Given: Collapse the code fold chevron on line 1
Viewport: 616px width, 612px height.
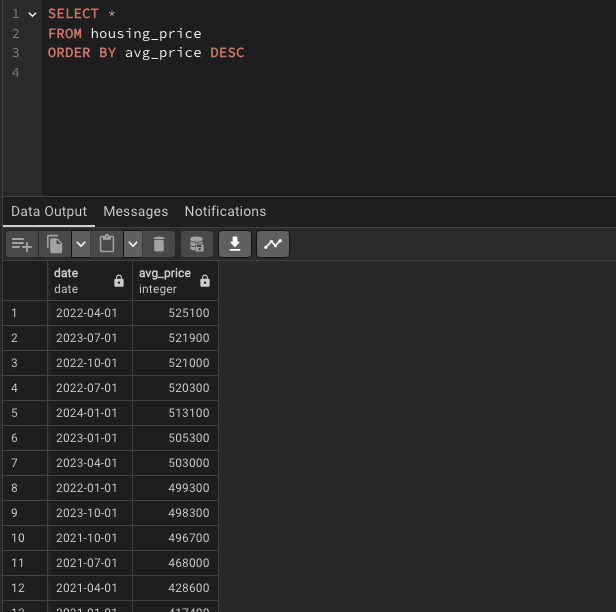Looking at the screenshot, I should (x=33, y=15).
